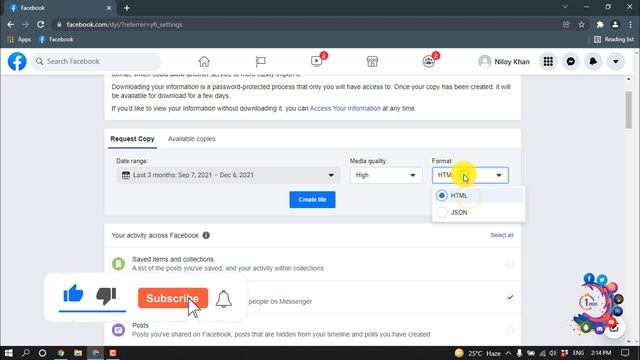Click Select all link
This screenshot has width=640, height=360.
[502, 236]
